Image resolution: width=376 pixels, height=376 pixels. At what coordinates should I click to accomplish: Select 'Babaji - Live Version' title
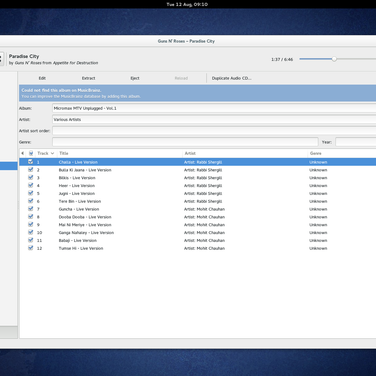tap(78, 241)
